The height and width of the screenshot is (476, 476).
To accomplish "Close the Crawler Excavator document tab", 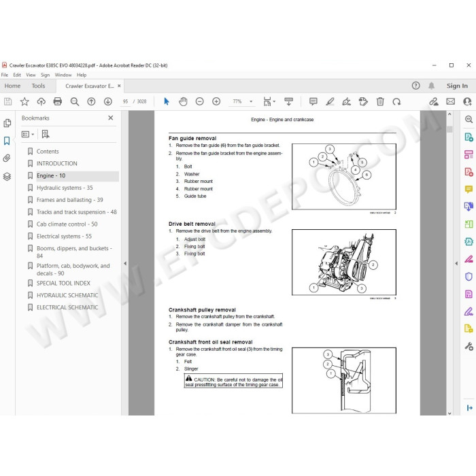I will 119,86.
